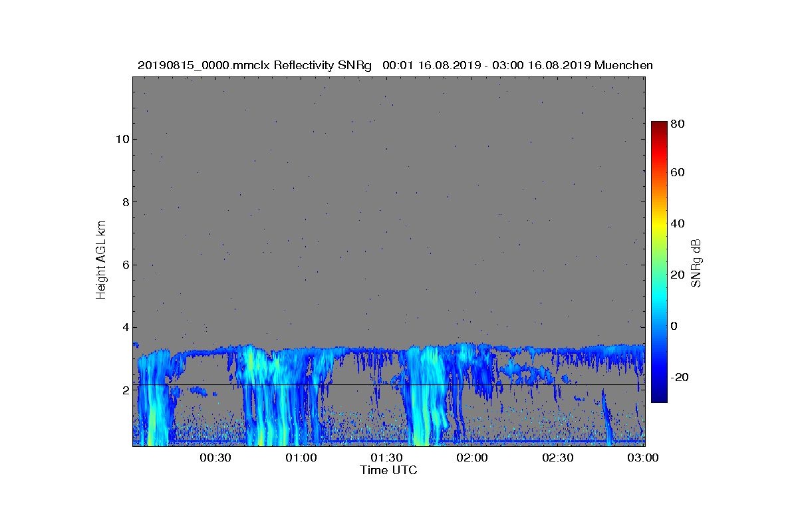The image size is (798, 532).
Task: Click colorbar tick label '60'
Action: 678,173
